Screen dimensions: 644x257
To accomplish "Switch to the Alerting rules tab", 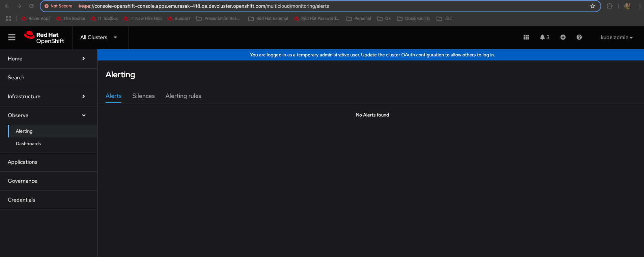I will click(183, 96).
